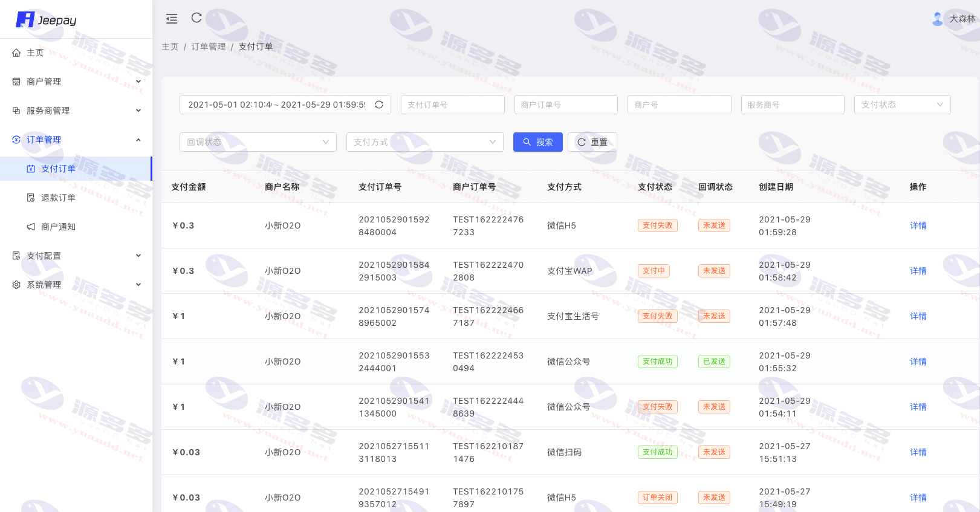
Task: Click the 搜索 search button
Action: pyautogui.click(x=538, y=142)
